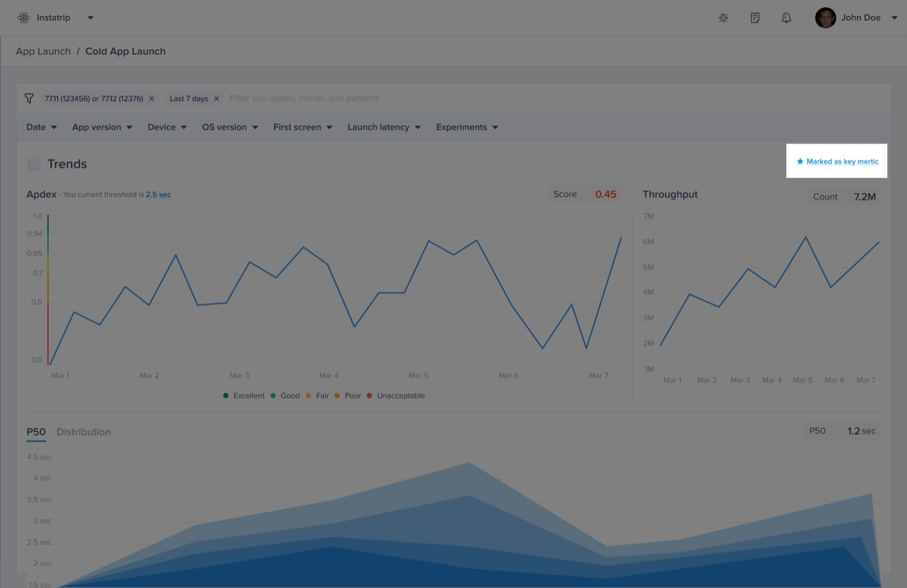Open the document notes icon in header
This screenshot has height=588, width=907.
pos(755,18)
